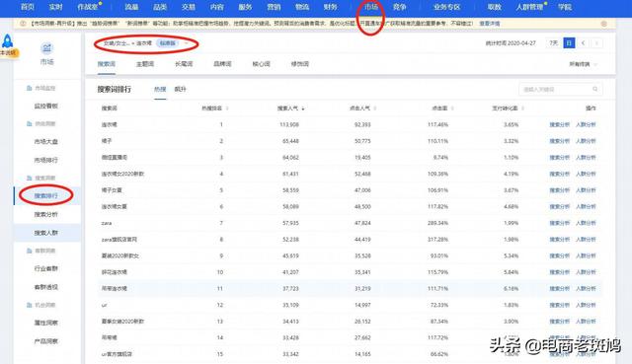Viewport: 632px width, 364px height.
Task: Open the 市场 top navigation menu
Action: point(371,7)
